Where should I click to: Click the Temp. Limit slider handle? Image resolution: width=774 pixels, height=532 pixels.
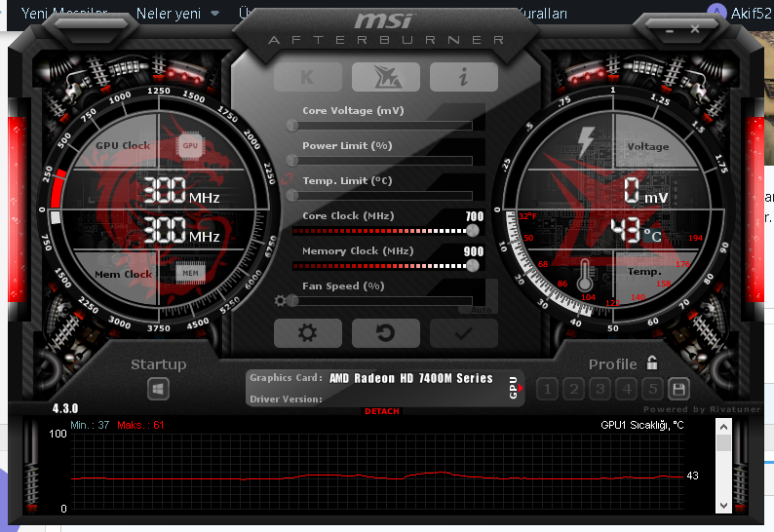click(x=292, y=196)
